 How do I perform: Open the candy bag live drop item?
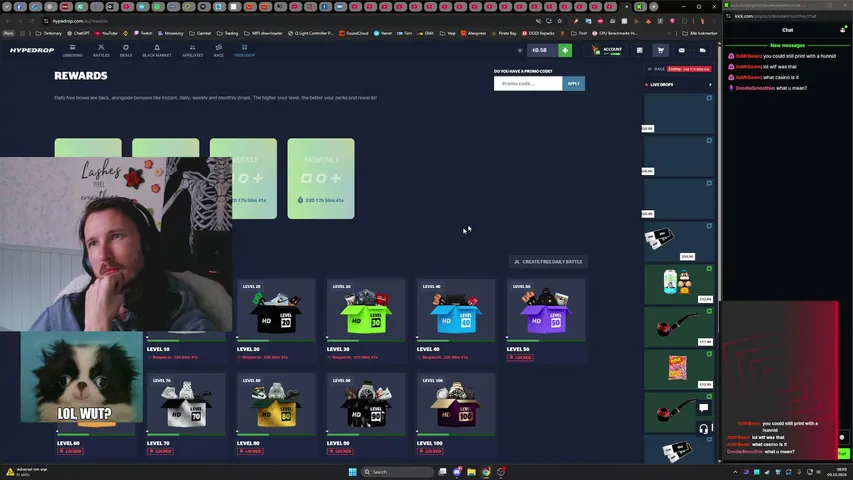tap(679, 369)
